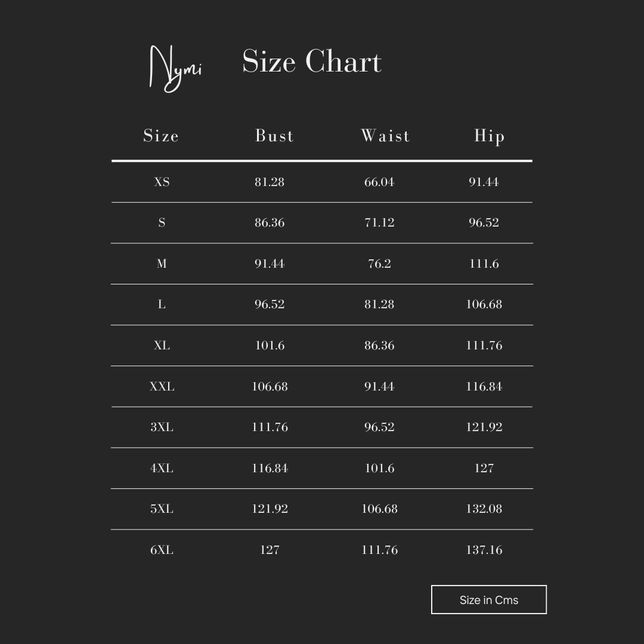Click the 6XL size row label
Viewport: 644px width, 644px height.
tap(162, 550)
